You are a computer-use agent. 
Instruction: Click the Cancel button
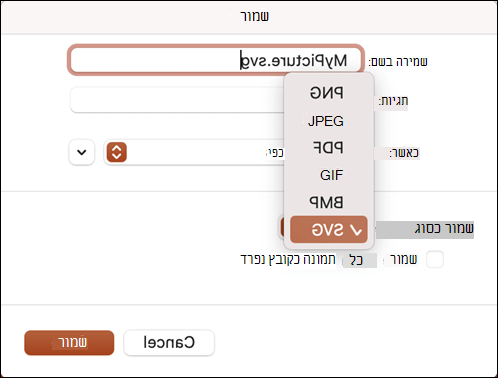click(169, 342)
